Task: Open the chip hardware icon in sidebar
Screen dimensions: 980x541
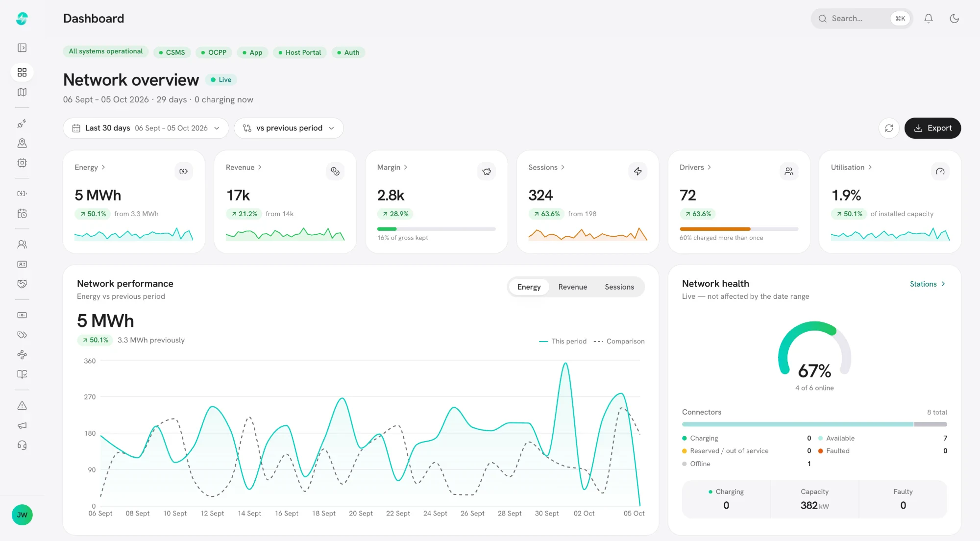Action: [x=22, y=163]
